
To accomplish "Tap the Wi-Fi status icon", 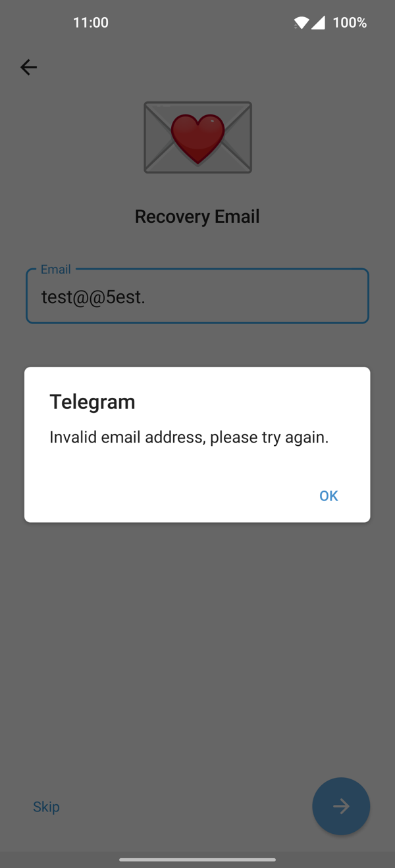I will point(302,22).
